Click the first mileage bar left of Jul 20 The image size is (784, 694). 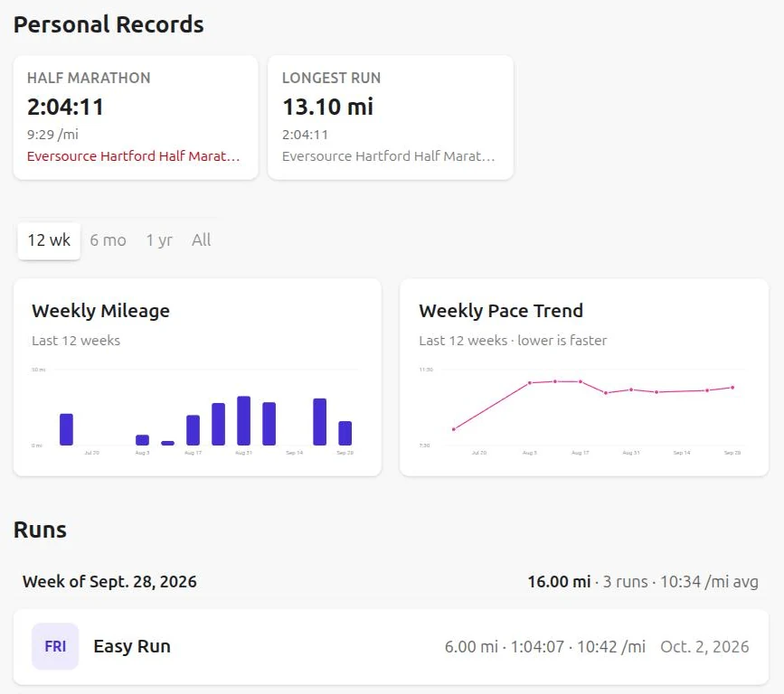(67, 429)
